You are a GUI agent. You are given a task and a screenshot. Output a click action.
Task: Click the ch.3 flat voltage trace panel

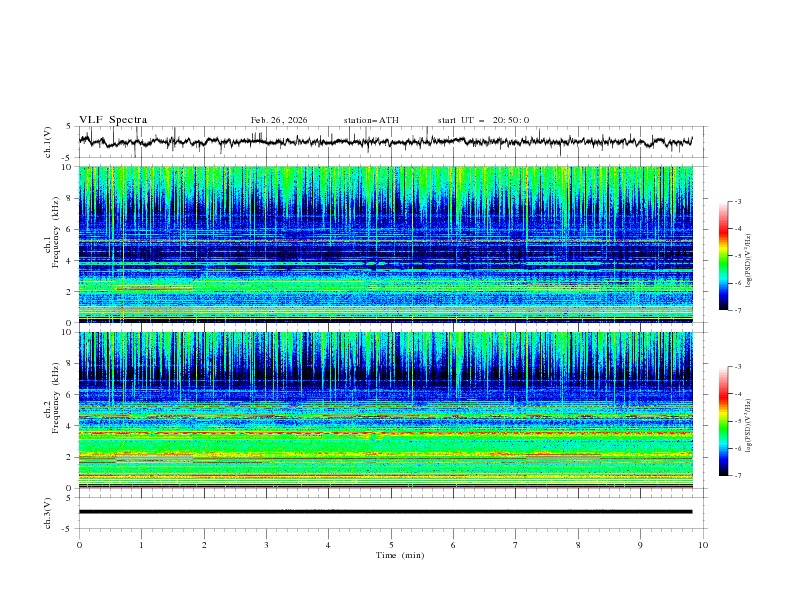pyautogui.click(x=393, y=513)
